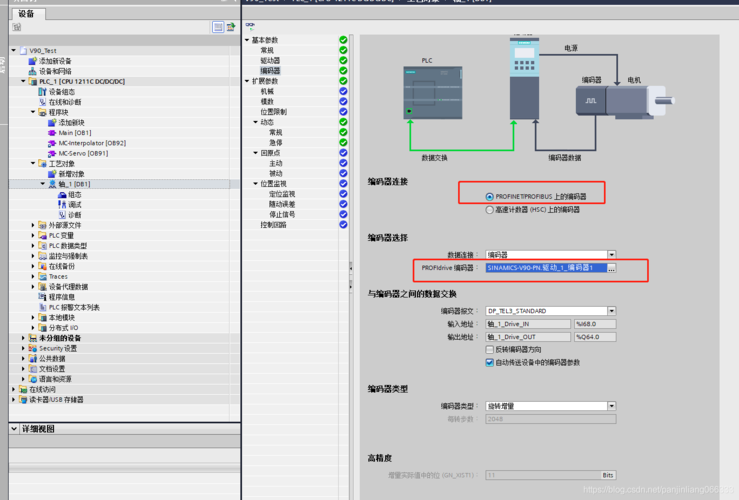Image resolution: width=739 pixels, height=500 pixels.
Task: Expand the 在线访问 node
Action: 14,389
